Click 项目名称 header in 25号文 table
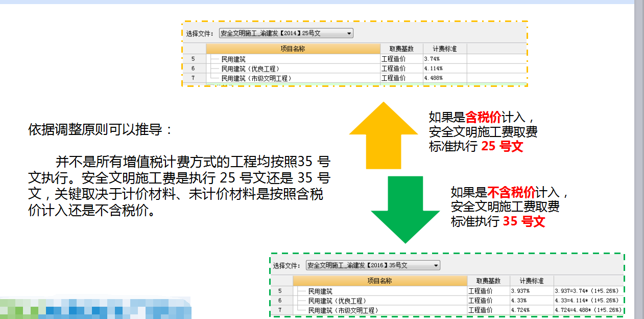The image size is (644, 319). [x=293, y=49]
